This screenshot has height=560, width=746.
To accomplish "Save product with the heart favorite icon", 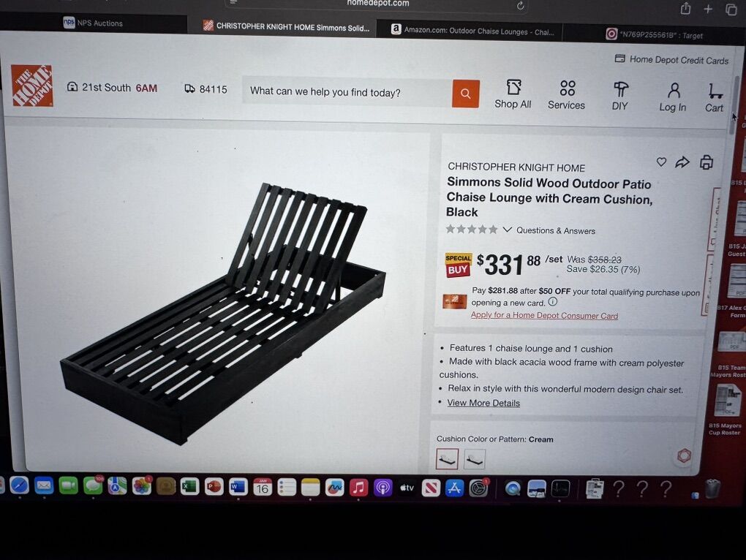I will 661,162.
